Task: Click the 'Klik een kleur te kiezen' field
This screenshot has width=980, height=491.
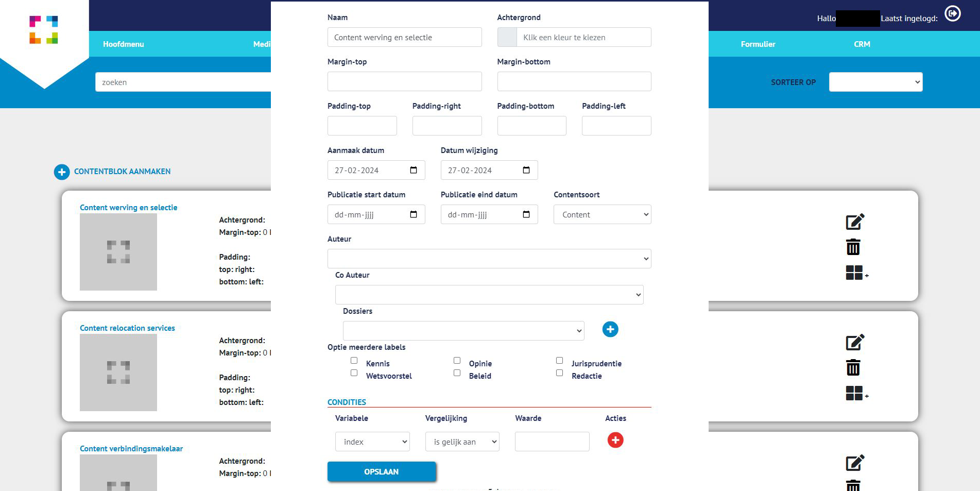Action: [x=584, y=37]
